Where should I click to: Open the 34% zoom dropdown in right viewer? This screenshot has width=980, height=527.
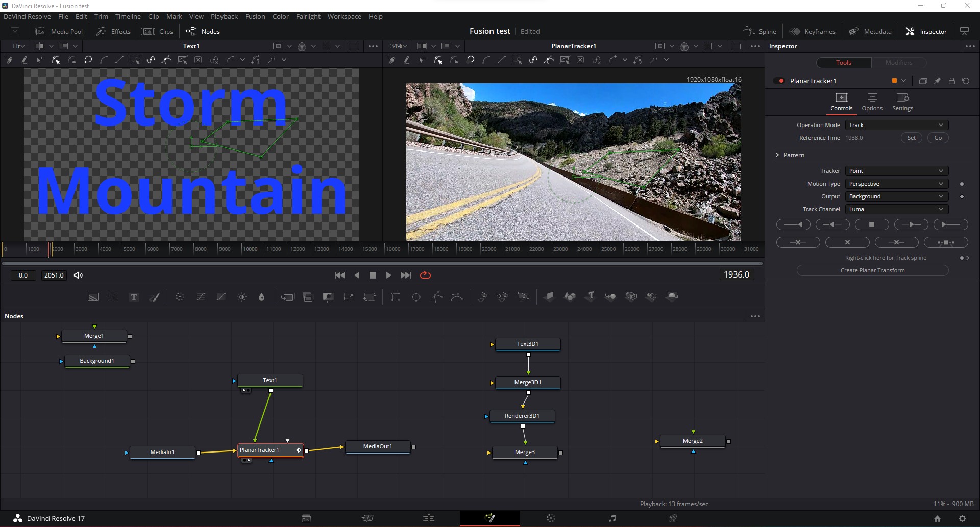399,46
